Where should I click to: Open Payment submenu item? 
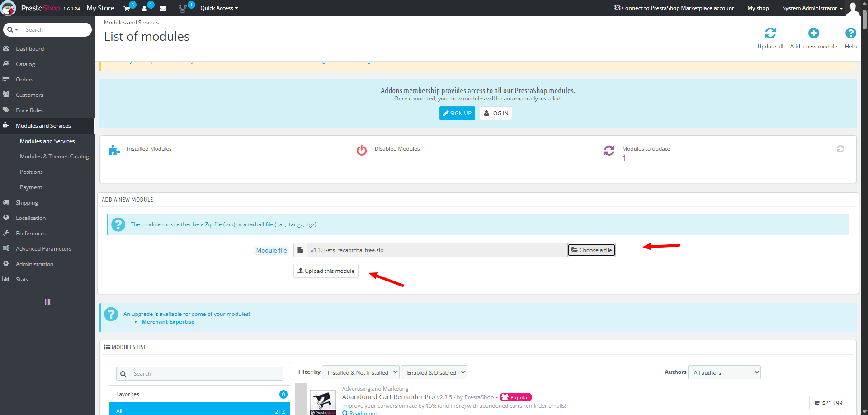[31, 187]
